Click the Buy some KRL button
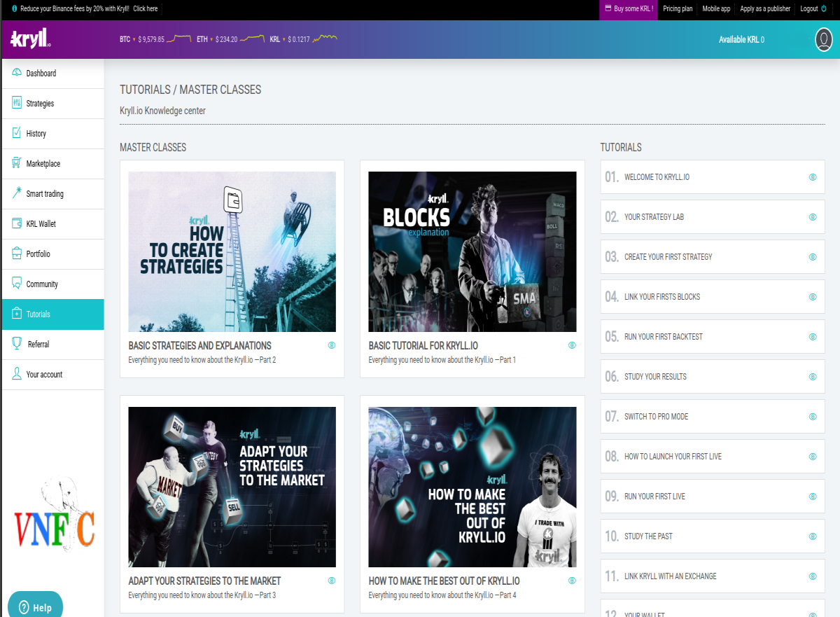 (x=629, y=9)
